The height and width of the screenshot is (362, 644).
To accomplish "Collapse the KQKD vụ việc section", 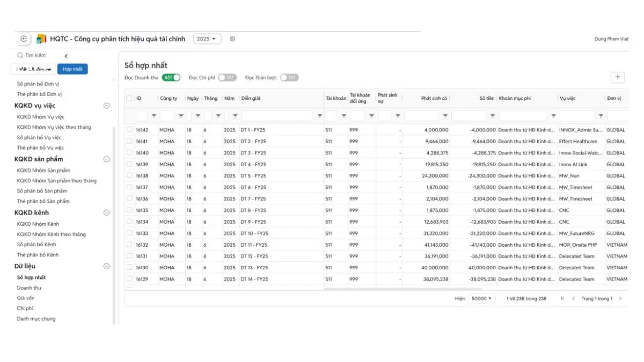I will 106,106.
